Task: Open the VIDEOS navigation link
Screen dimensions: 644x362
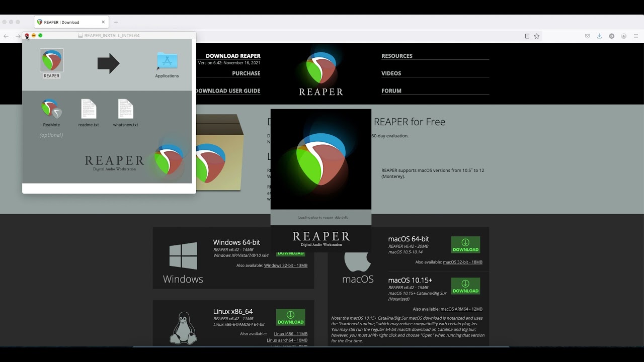Action: (391, 73)
